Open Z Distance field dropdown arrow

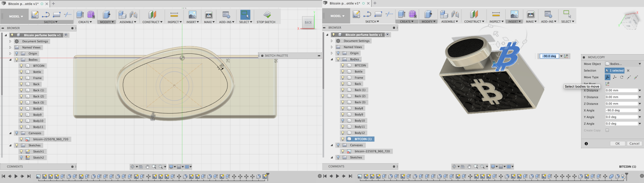point(640,104)
